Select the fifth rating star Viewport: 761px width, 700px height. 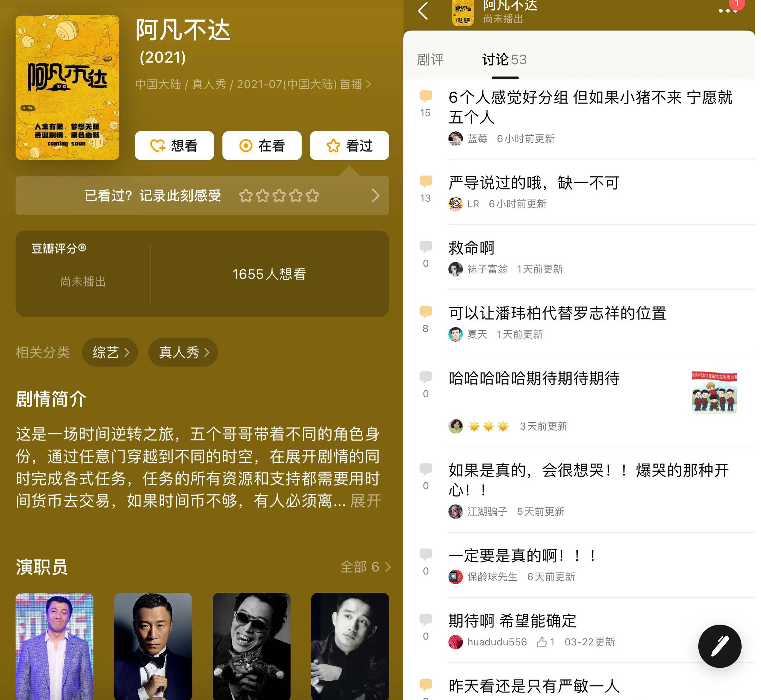[312, 195]
